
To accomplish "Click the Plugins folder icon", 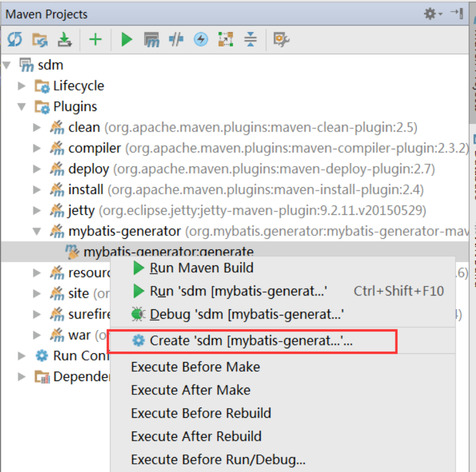I will click(42, 107).
